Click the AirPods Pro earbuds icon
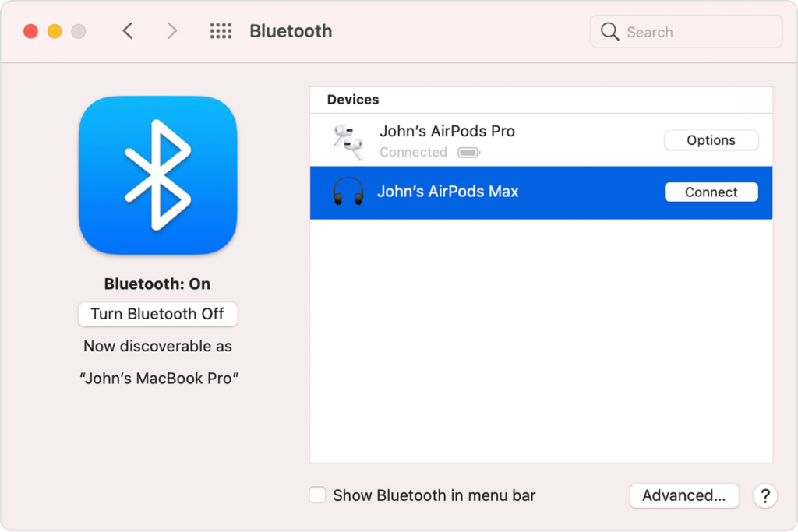The width and height of the screenshot is (798, 532). (x=348, y=141)
